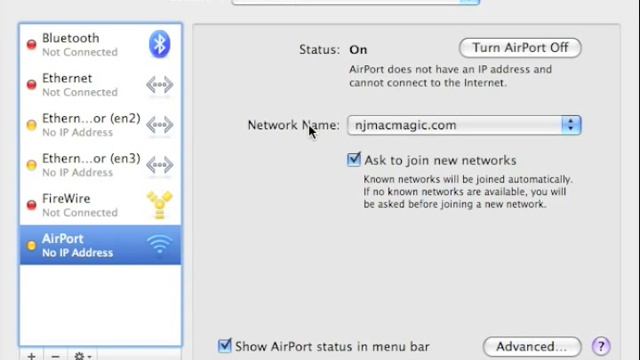
Task: Select AirPort service in the list
Action: pyautogui.click(x=100, y=245)
